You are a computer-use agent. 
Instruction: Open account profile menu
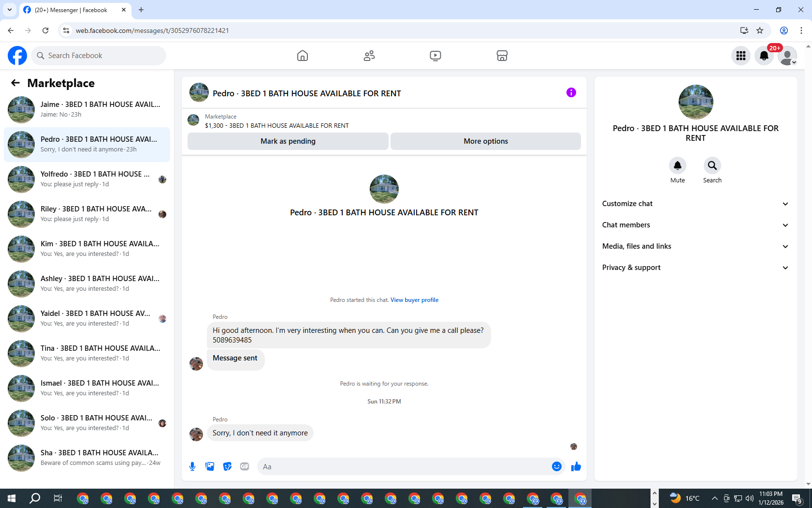[x=787, y=56]
